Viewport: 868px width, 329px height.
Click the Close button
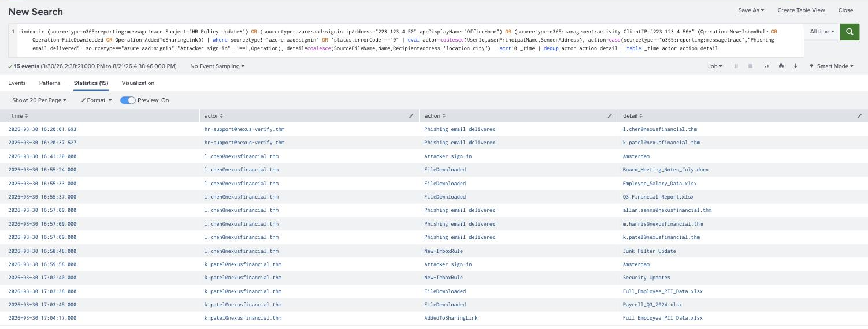click(845, 10)
